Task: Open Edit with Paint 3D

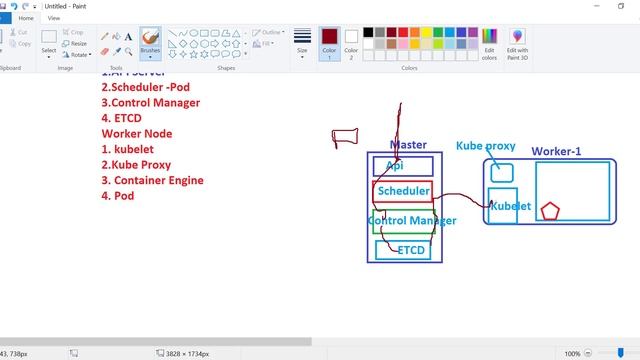Action: [517, 45]
